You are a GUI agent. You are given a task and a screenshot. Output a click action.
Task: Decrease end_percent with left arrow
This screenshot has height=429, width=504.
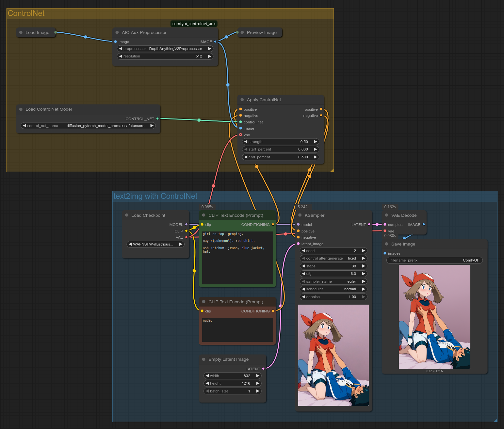[x=246, y=157]
